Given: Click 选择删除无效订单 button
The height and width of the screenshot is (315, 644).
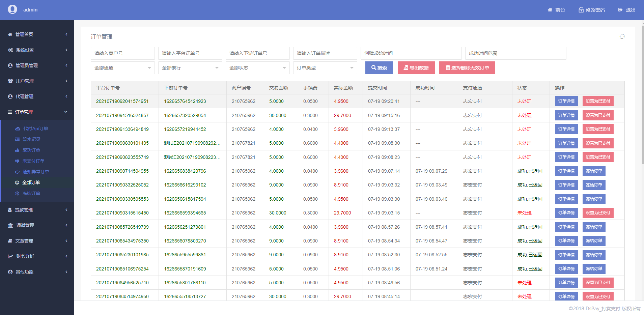Looking at the screenshot, I should [467, 67].
